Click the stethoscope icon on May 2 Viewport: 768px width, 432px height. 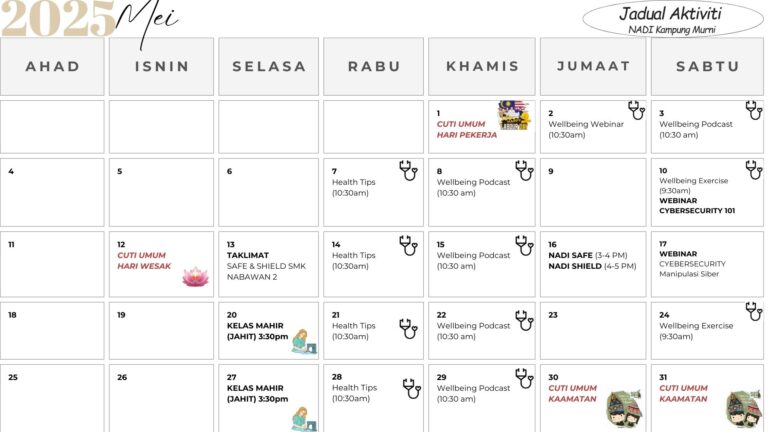click(x=636, y=110)
